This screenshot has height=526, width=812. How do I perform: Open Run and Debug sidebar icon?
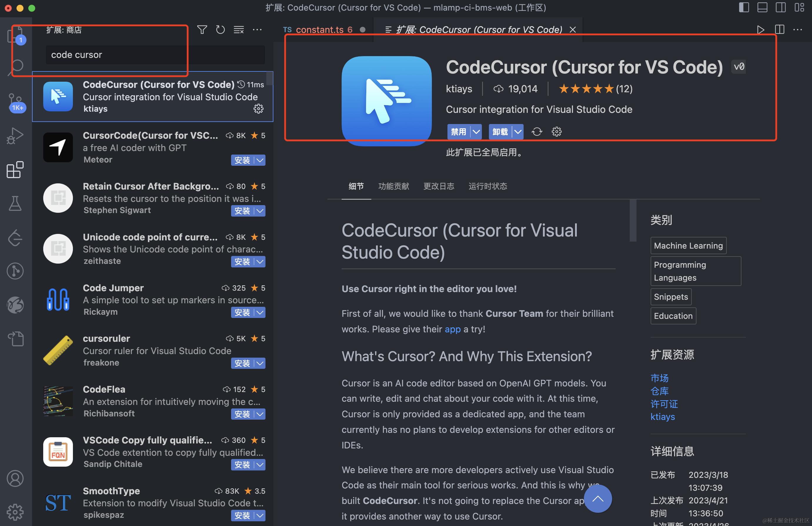tap(15, 136)
